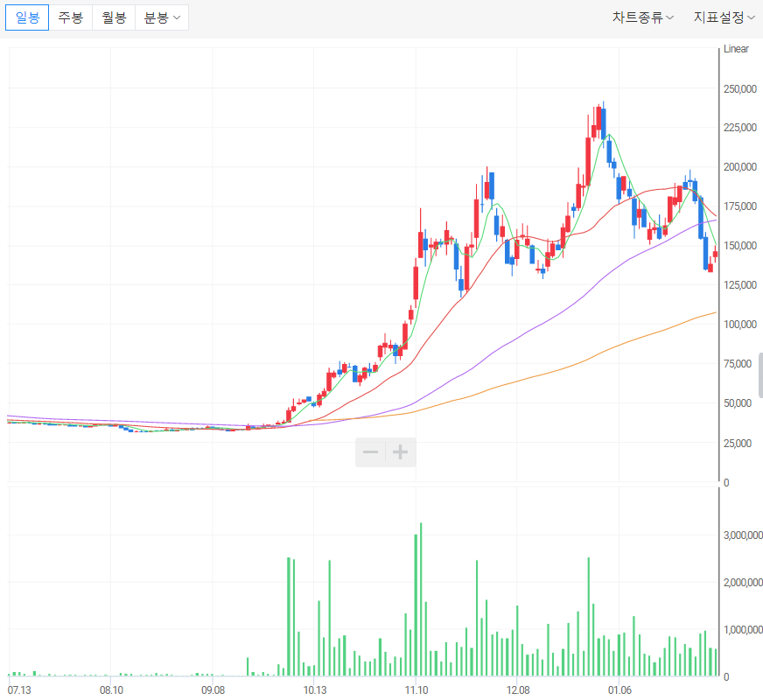Click the 1,000,000 volume axis label

point(743,630)
